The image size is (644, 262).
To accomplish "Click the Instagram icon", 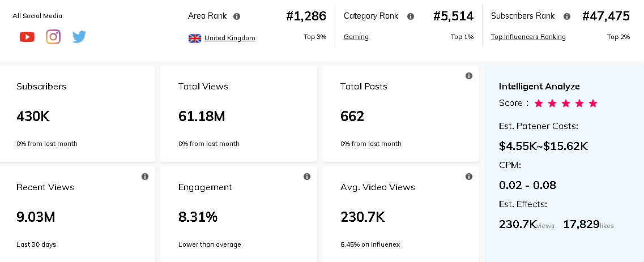I will (53, 37).
